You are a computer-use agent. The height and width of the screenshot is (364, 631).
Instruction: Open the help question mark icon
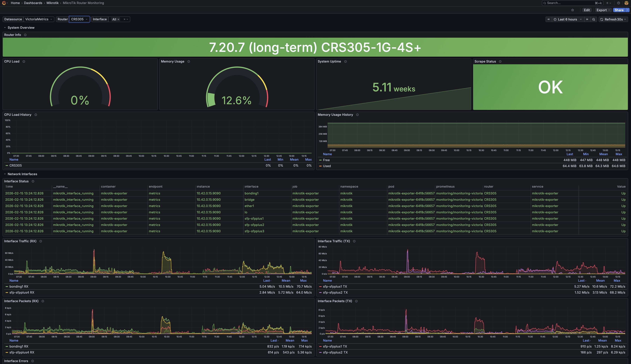tap(618, 3)
